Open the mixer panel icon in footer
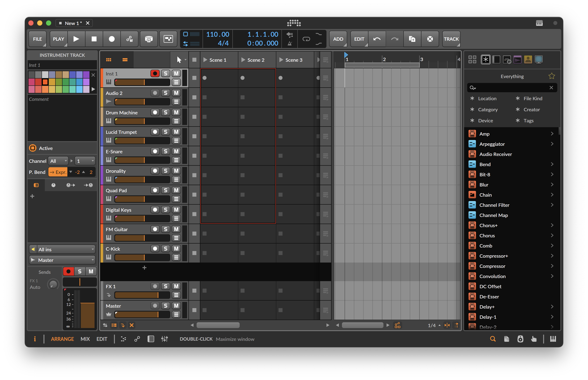Viewport: 588px width, 380px height. click(164, 339)
